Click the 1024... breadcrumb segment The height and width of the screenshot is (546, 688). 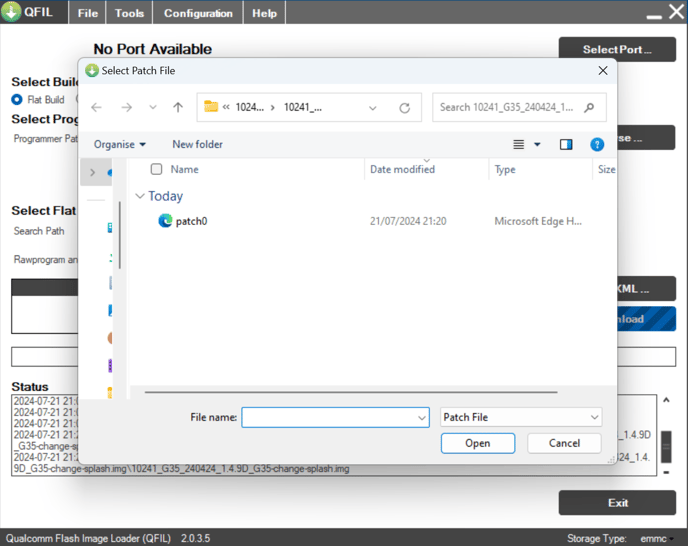(x=250, y=107)
